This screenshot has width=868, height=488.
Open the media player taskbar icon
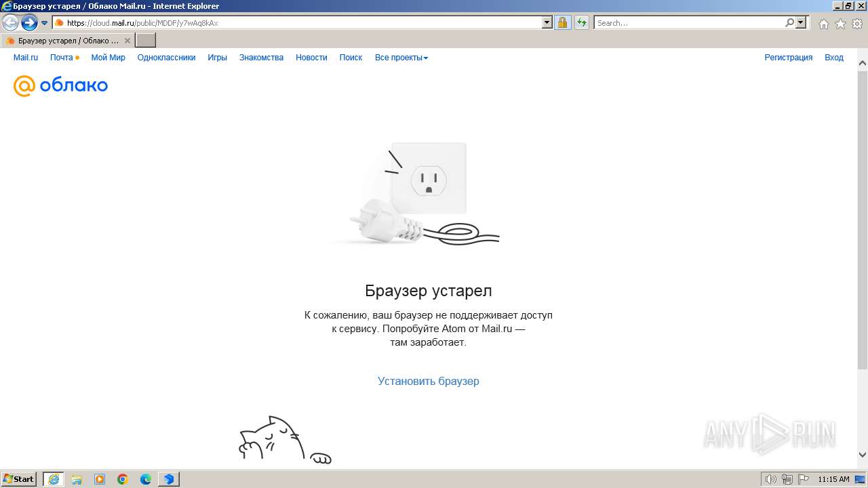pos(100,479)
